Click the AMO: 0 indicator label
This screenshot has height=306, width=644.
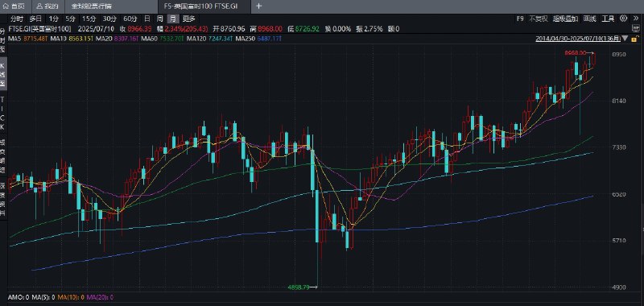point(19,297)
